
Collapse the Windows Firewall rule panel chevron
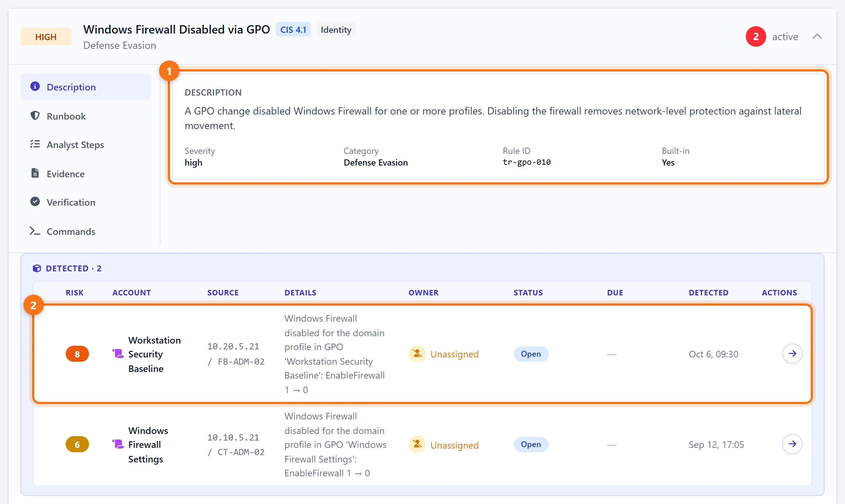pos(817,36)
